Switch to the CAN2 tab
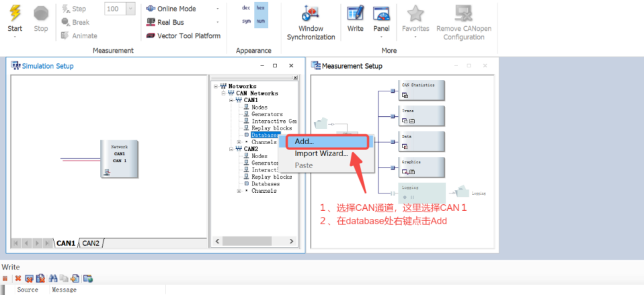The height and width of the screenshot is (295, 644). click(91, 243)
